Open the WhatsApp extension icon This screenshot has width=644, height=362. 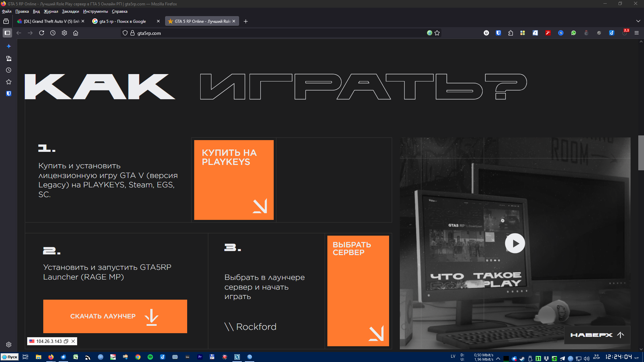click(574, 33)
